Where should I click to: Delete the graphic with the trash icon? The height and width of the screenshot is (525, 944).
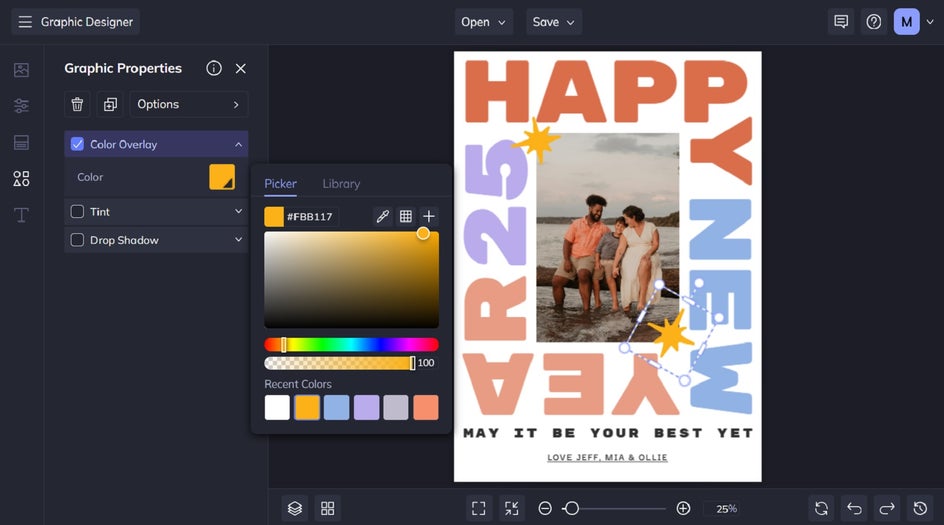(77, 104)
